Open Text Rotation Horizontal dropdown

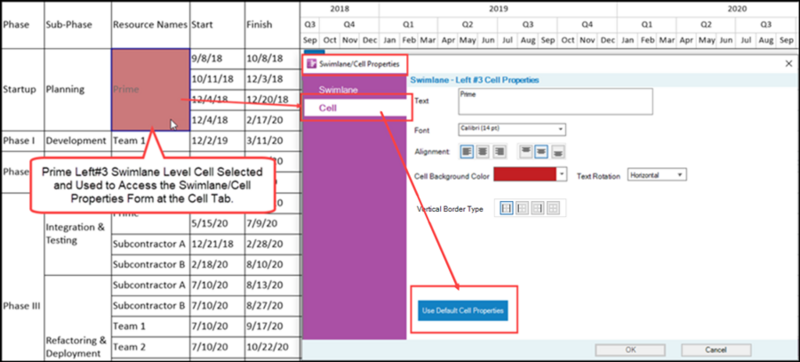(x=657, y=175)
